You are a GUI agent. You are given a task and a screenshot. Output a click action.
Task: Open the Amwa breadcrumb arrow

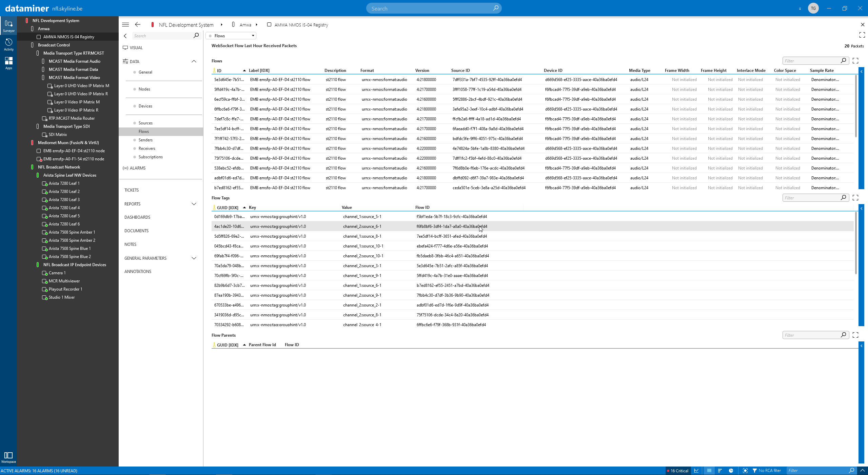(257, 25)
